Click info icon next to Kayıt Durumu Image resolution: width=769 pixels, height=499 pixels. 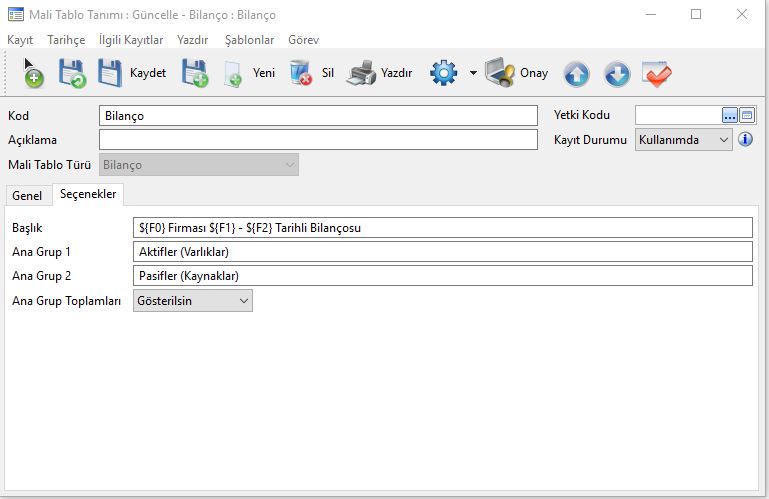click(745, 140)
